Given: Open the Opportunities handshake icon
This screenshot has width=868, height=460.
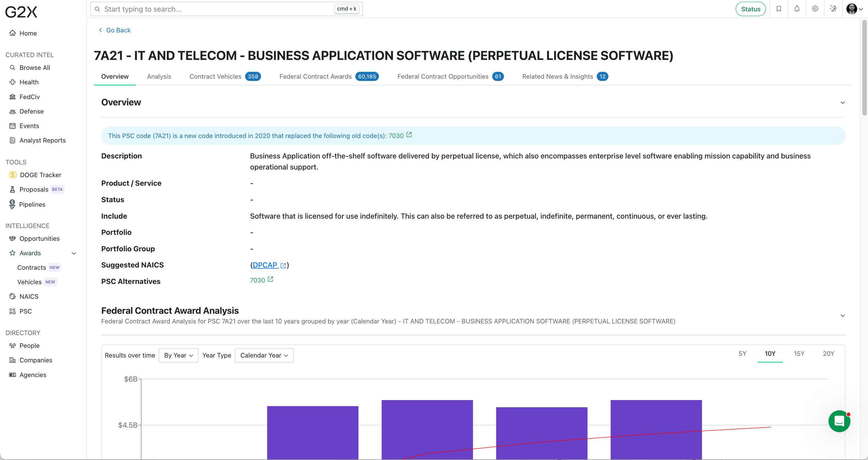Looking at the screenshot, I should pyautogui.click(x=12, y=239).
